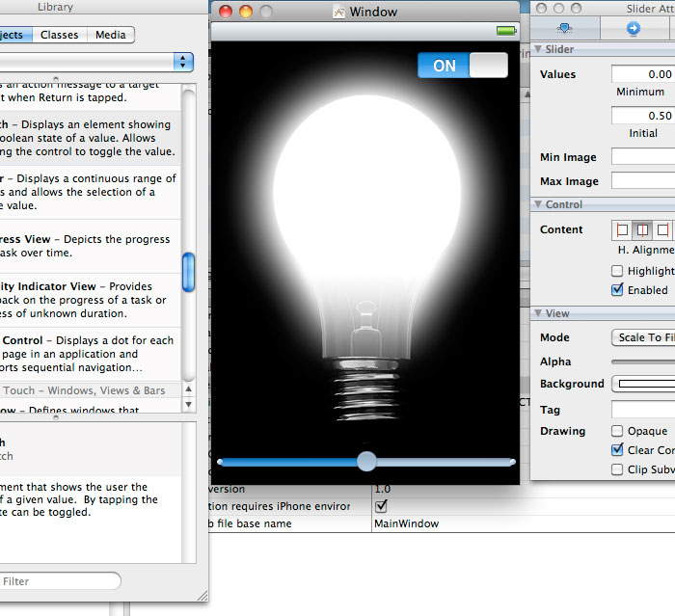This screenshot has height=616, width=675.
Task: Click the Min Image field
Action: point(643,157)
